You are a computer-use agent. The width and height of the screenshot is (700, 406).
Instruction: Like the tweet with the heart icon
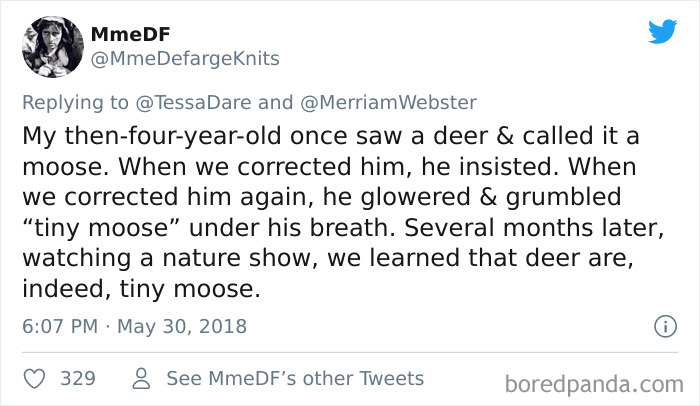coord(34,378)
